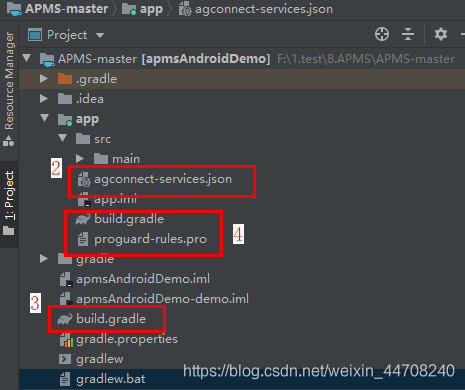The image size is (465, 390).
Task: Select the app module folder
Action: coord(242,119)
